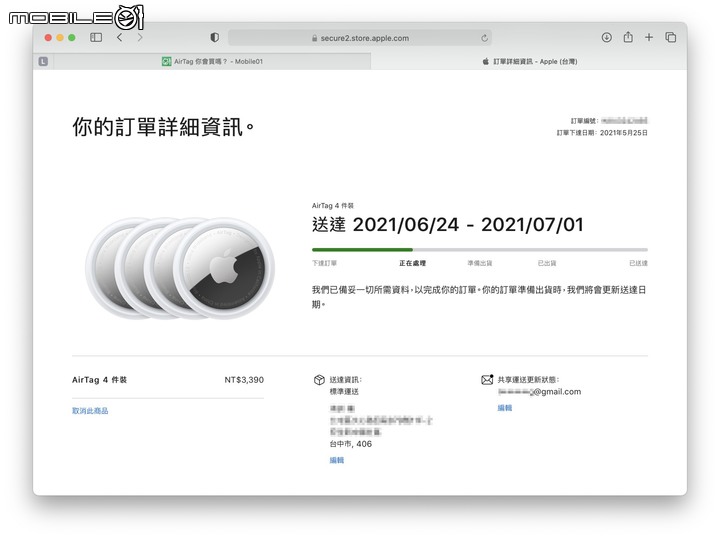Viewport: 720px width, 539px height.
Task: Click the 訂單編號 order number label
Action: pyautogui.click(x=584, y=121)
